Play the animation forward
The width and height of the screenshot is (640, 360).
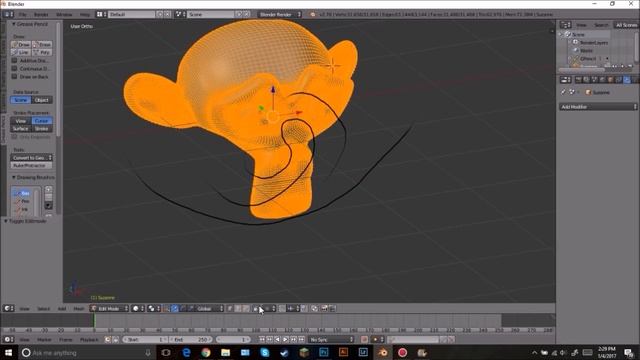click(285, 340)
